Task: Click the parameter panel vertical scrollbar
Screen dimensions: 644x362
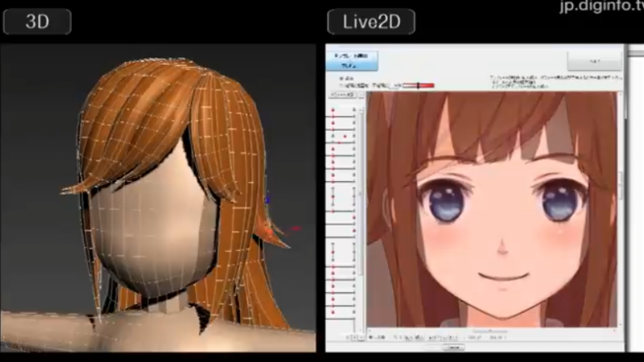Action: coord(361,191)
